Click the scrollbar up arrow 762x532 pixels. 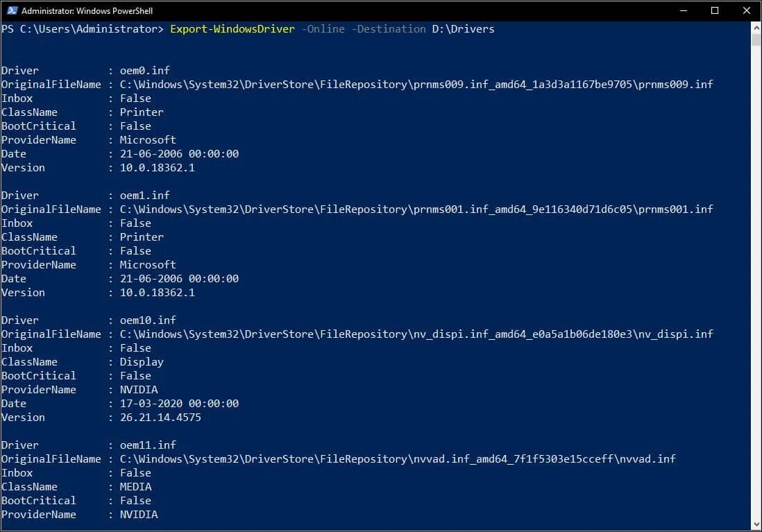756,28
